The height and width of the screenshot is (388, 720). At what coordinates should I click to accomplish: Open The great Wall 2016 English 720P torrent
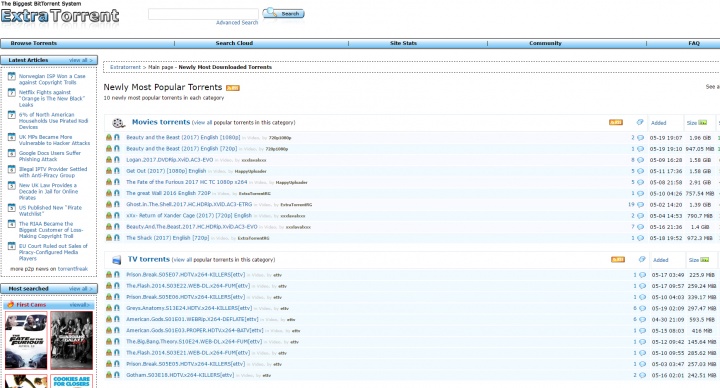pos(169,193)
